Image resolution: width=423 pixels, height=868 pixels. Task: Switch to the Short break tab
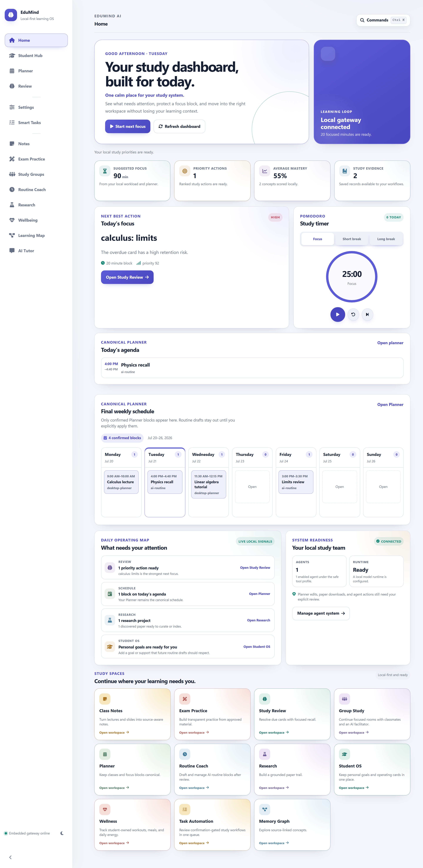point(352,239)
